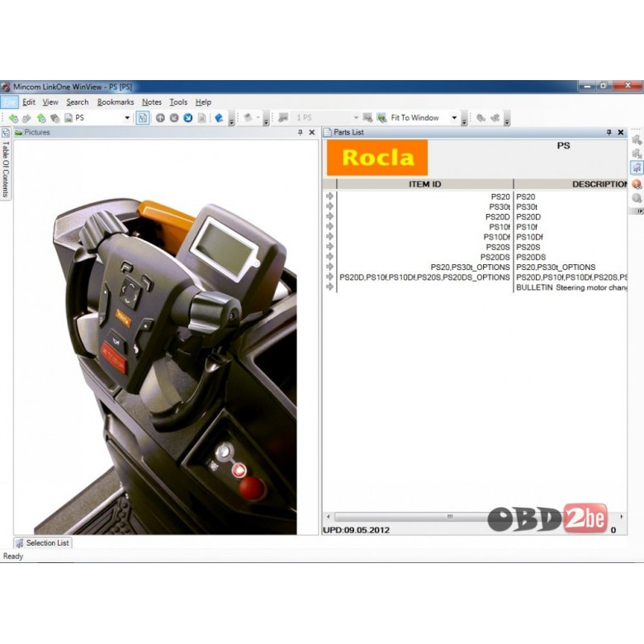
Task: Click the blue arrow circle icon
Action: coord(188,118)
